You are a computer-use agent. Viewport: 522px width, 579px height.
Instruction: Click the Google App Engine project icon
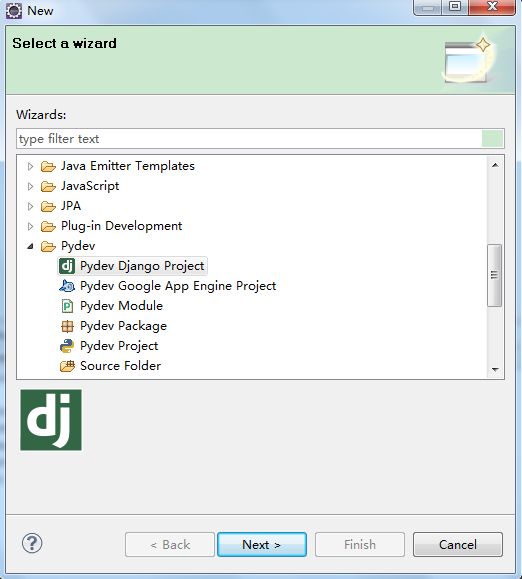[67, 286]
